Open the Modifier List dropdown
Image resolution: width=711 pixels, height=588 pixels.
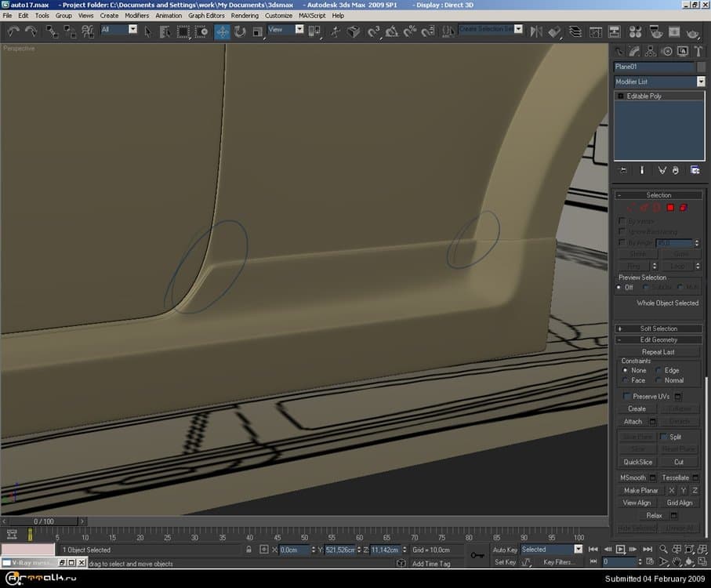coord(700,82)
